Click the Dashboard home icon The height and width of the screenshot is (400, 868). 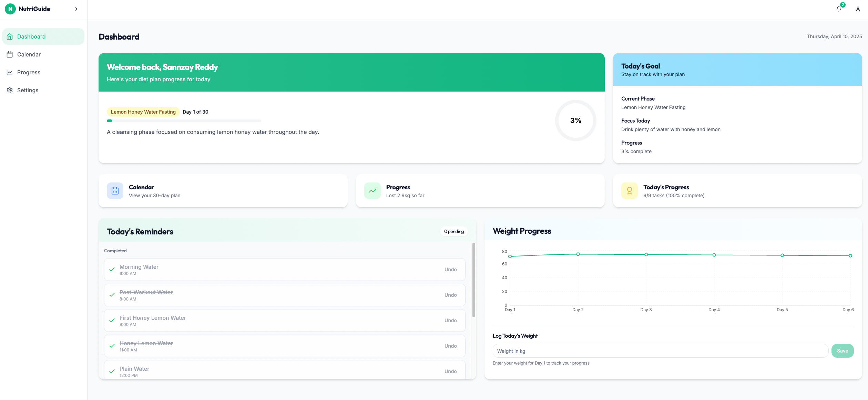tap(10, 36)
